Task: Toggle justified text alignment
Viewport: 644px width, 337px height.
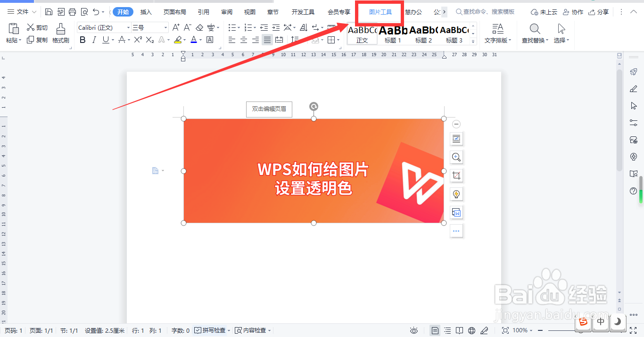Action: click(267, 40)
